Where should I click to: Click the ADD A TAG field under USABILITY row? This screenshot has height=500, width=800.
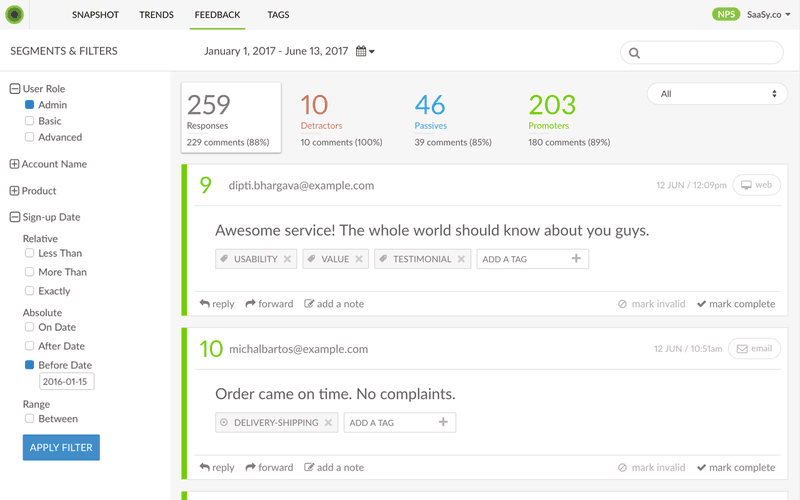click(533, 259)
